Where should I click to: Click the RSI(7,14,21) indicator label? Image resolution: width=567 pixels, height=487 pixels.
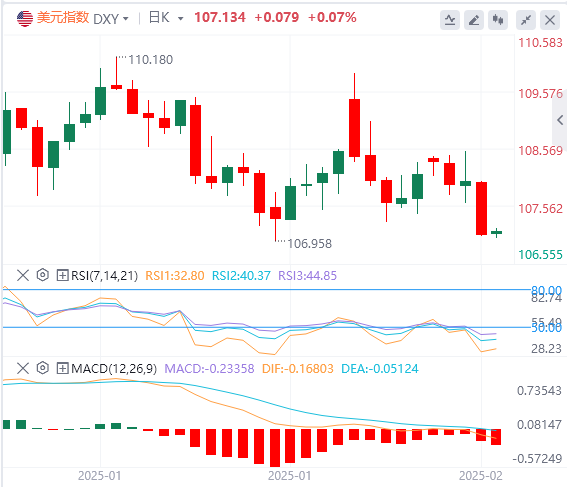[105, 276]
